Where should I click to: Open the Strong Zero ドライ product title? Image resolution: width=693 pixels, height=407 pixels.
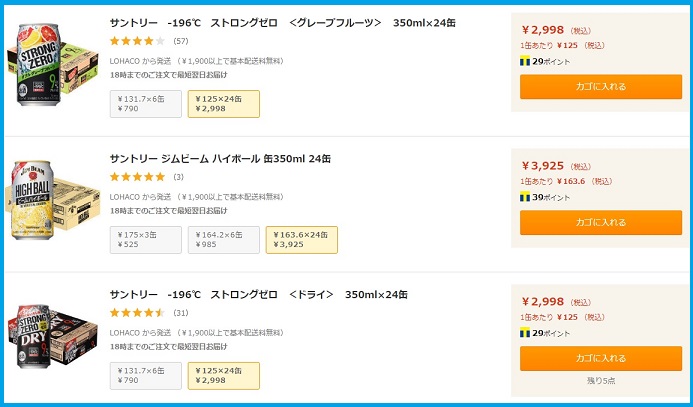point(258,294)
